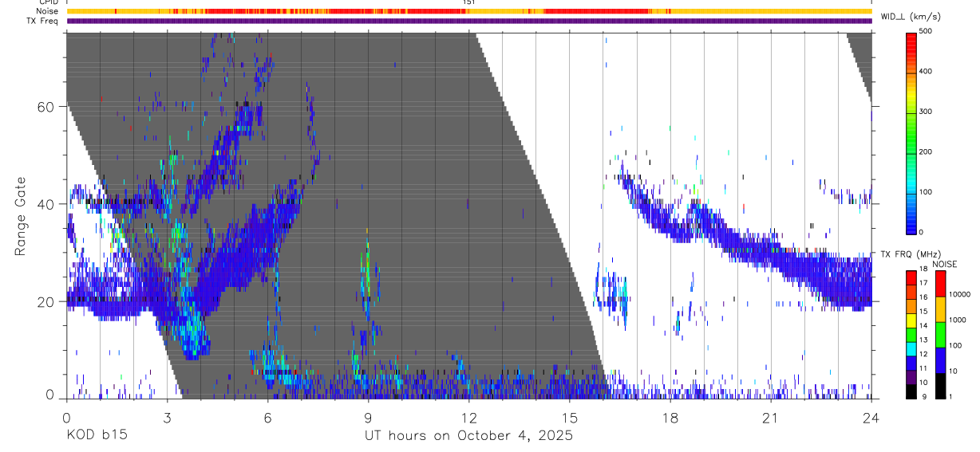Screen dimensions: 980x452
Task: Click the 1 label on the NOISE legend
Action: 953,396
